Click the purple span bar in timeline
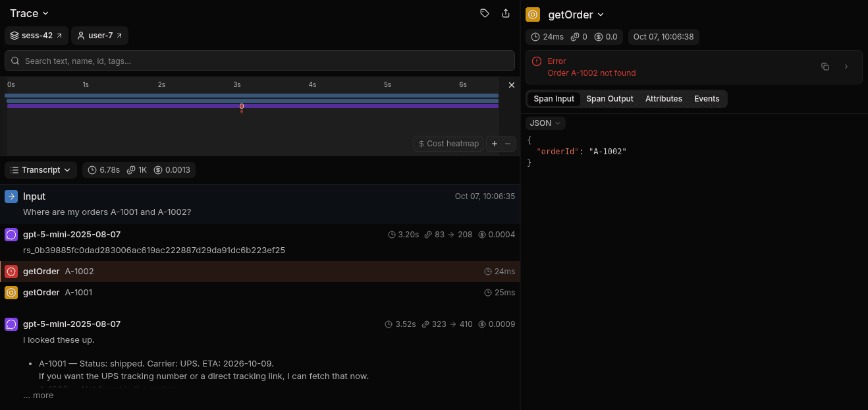 tap(253, 105)
